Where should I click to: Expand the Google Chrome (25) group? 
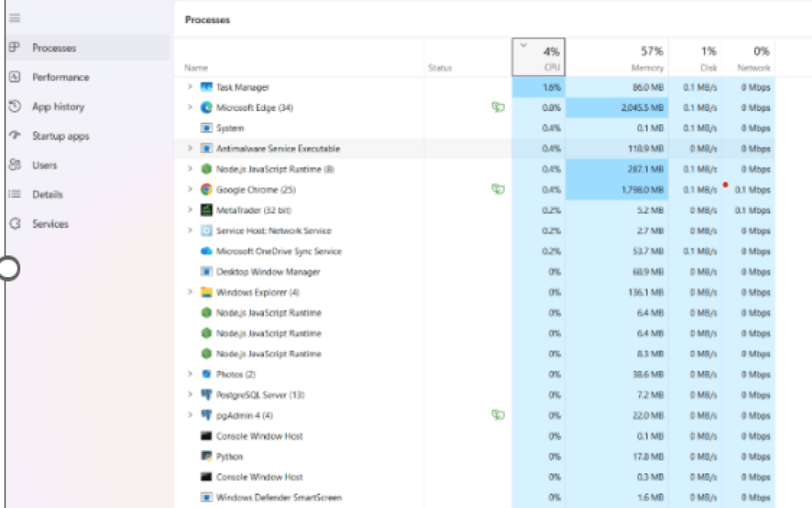[x=190, y=190]
